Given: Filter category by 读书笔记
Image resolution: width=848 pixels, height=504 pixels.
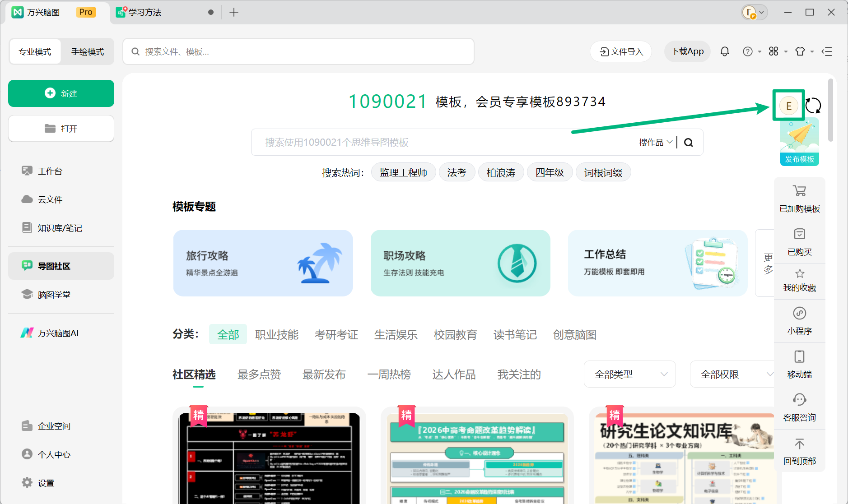Looking at the screenshot, I should (x=515, y=334).
